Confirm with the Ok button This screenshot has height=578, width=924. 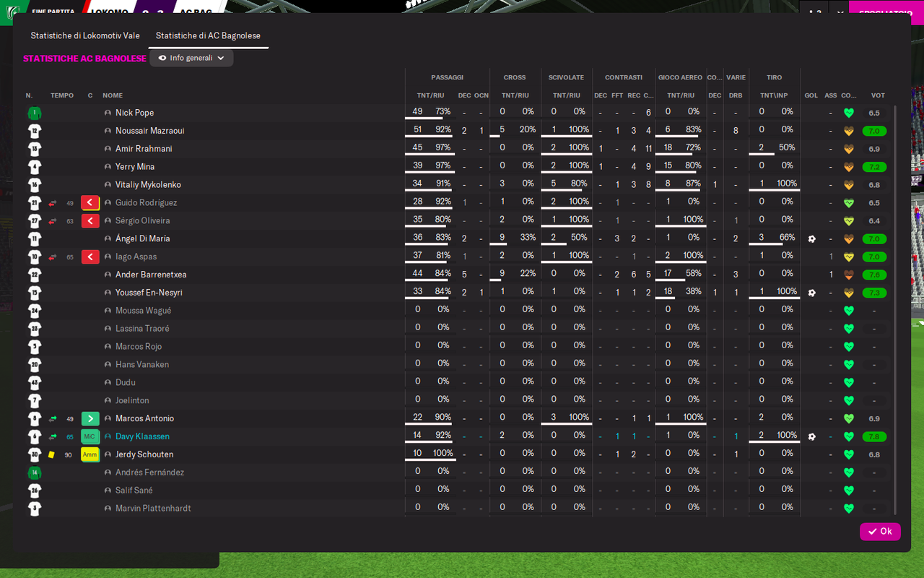(880, 531)
